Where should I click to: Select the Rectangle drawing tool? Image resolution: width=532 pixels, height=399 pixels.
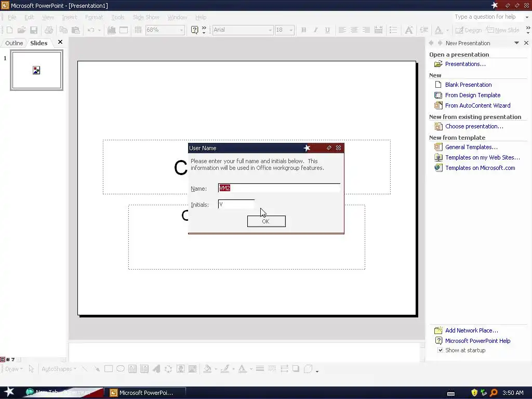109,369
